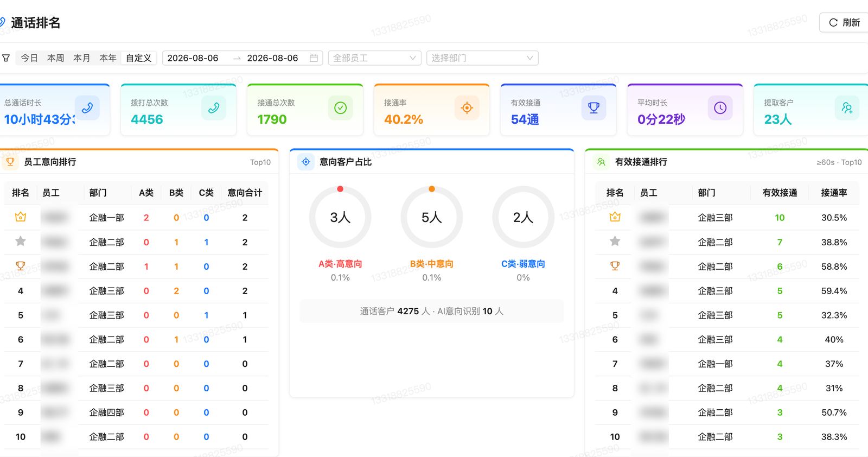
Task: Click 企融四部 in 员工意向排行 row 9
Action: [x=107, y=412]
